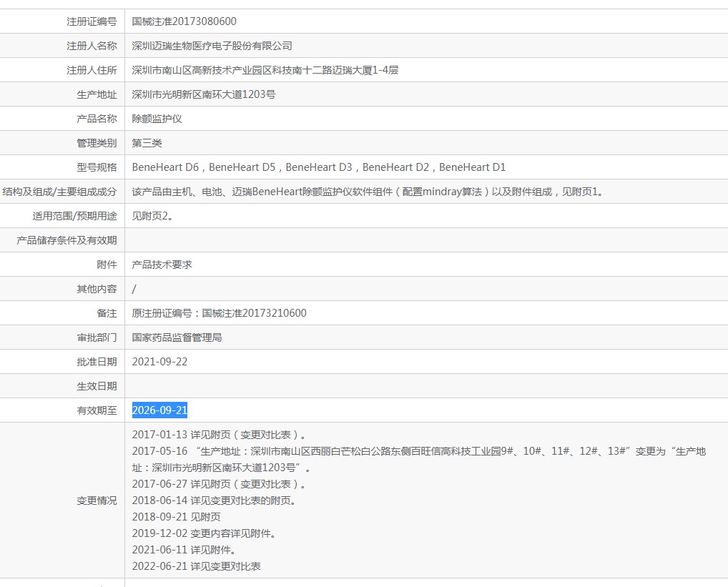Click the model BeneHeart D3
728x587 pixels.
tap(319, 167)
